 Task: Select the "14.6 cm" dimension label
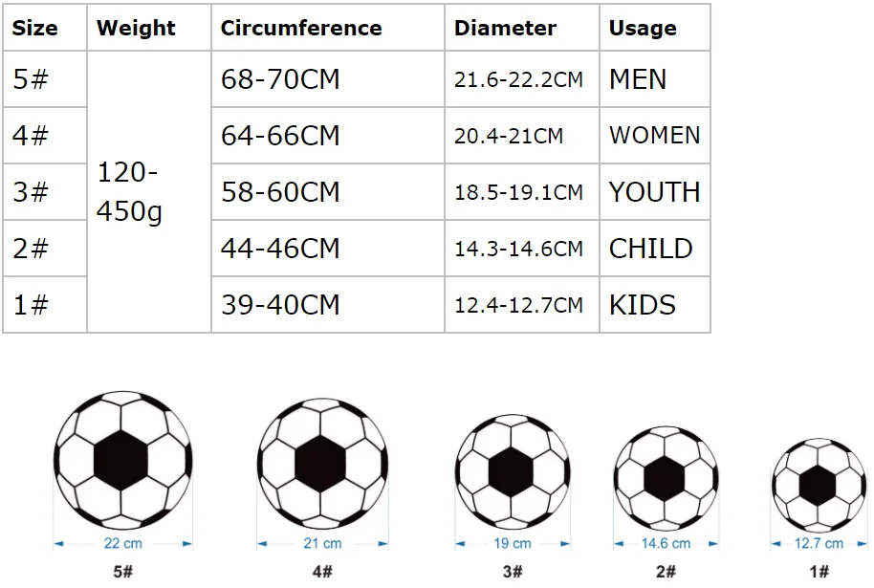(x=666, y=544)
